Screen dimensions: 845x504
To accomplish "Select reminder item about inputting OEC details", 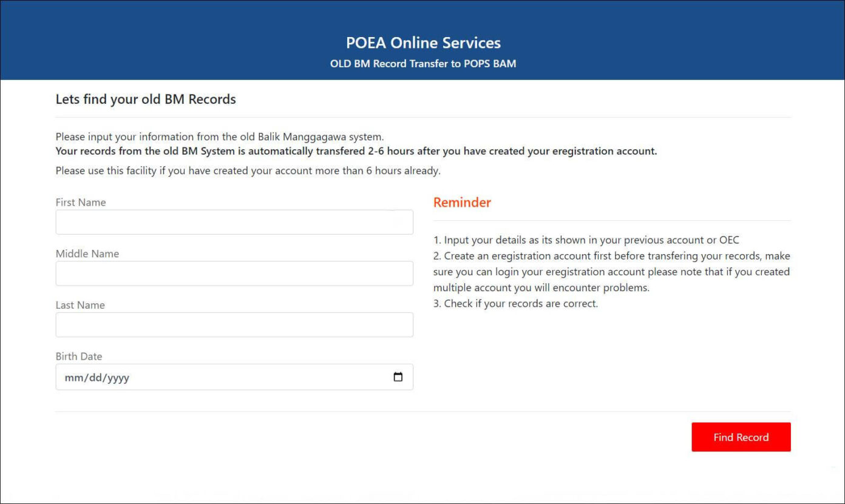I will tap(586, 240).
